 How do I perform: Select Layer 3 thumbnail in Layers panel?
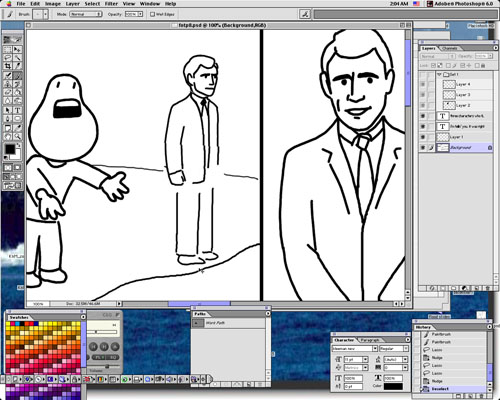449,95
